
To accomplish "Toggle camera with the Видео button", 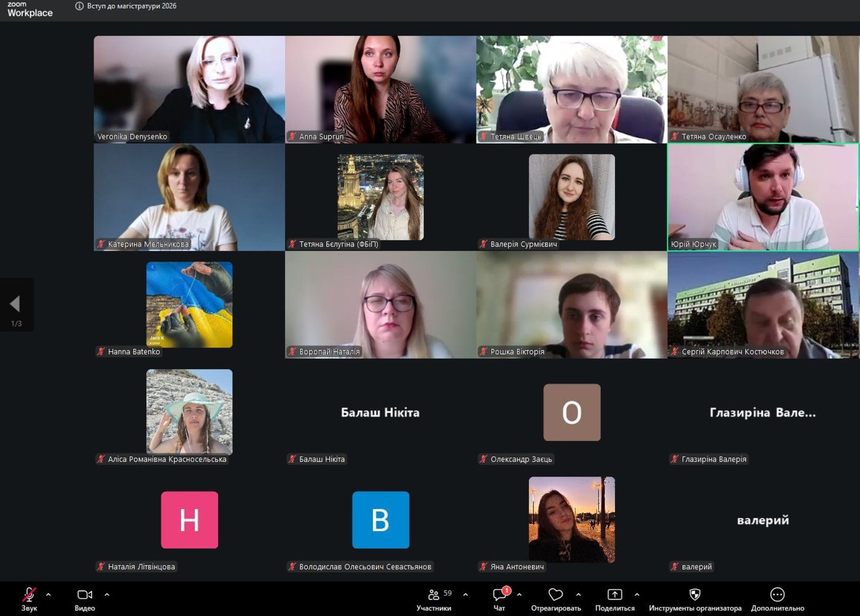I will [85, 598].
